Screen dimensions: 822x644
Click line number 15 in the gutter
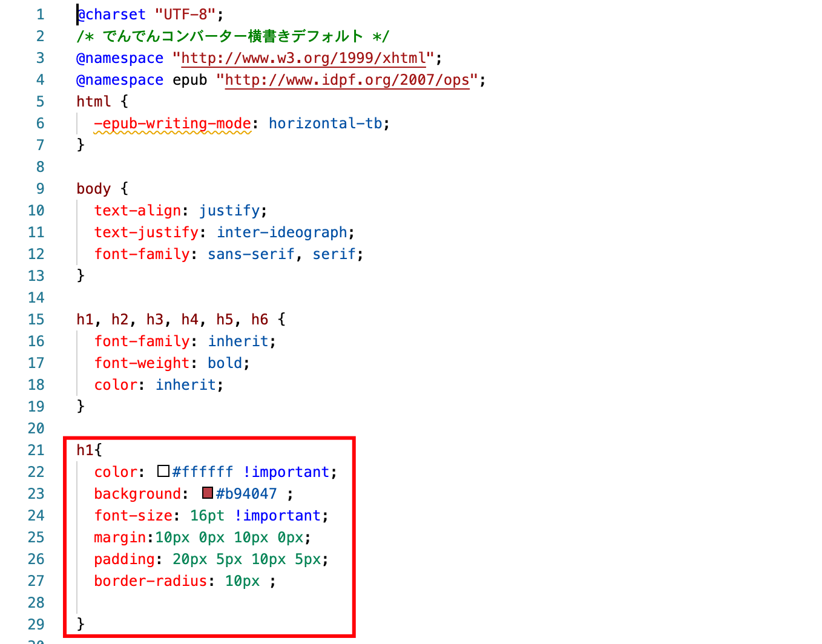(x=36, y=320)
